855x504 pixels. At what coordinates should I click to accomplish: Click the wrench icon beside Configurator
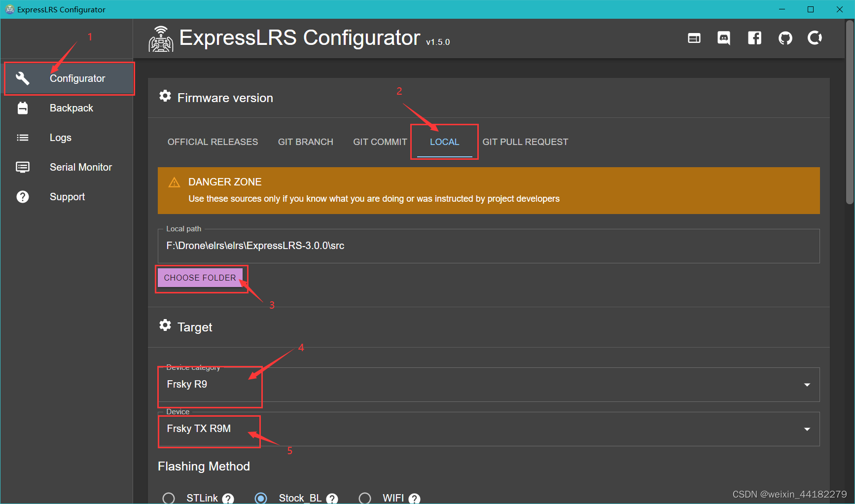[23, 78]
